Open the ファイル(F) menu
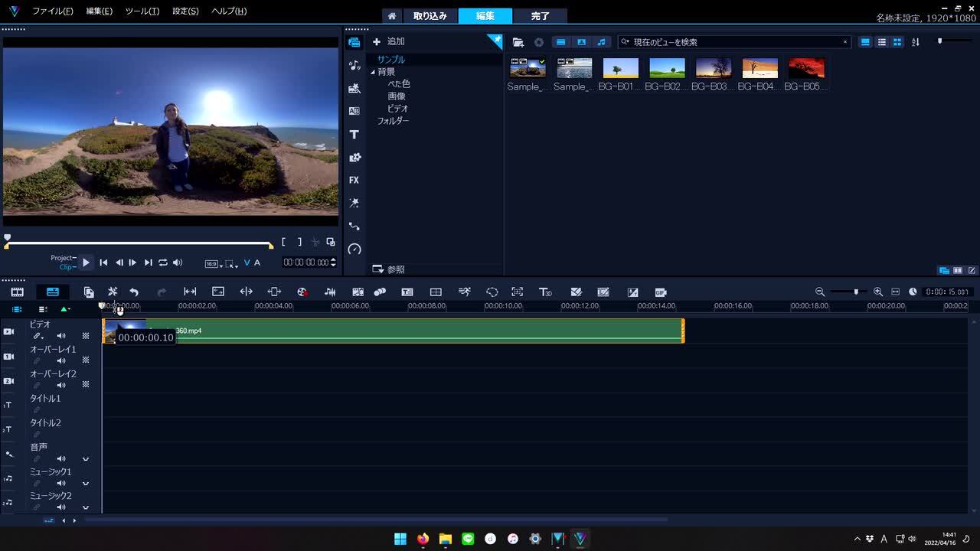 point(53,11)
